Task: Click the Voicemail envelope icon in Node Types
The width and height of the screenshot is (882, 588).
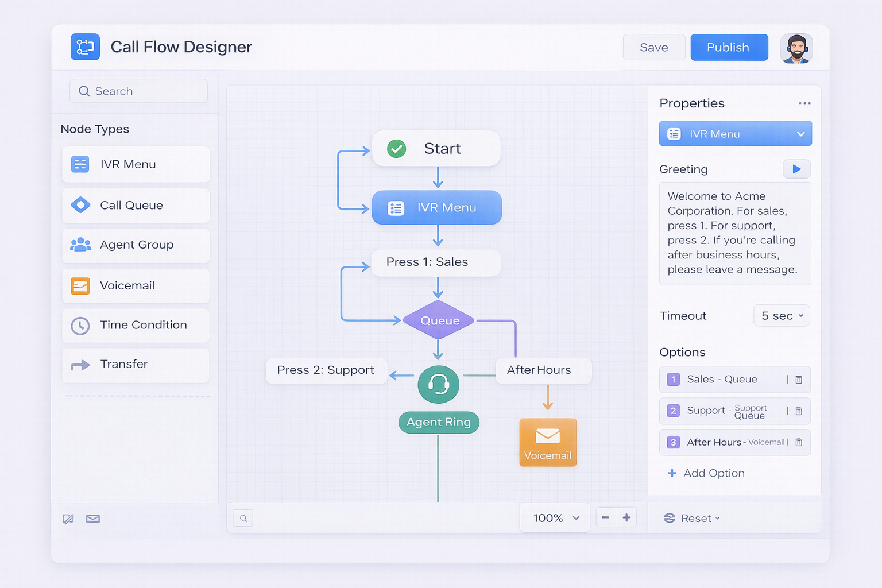Action: pyautogui.click(x=80, y=285)
